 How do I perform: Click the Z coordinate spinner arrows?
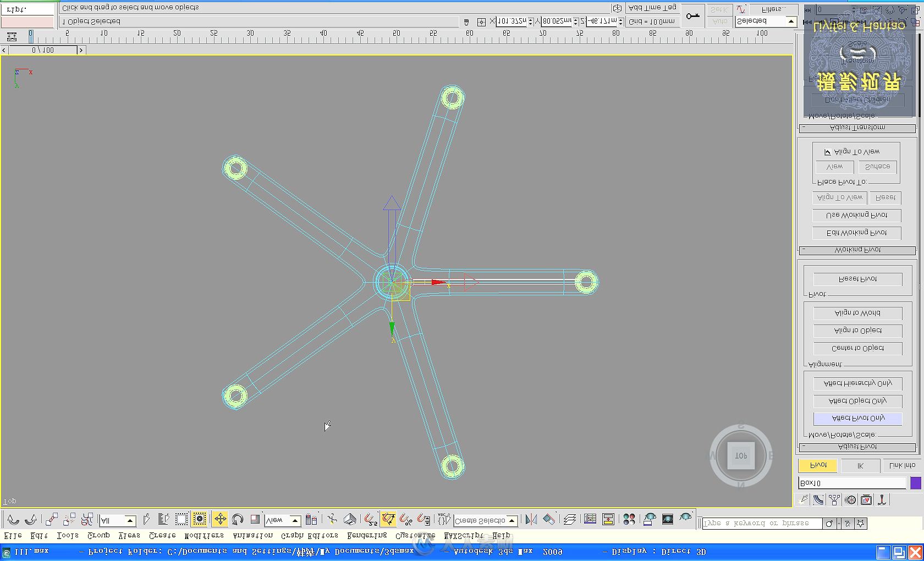tap(621, 21)
